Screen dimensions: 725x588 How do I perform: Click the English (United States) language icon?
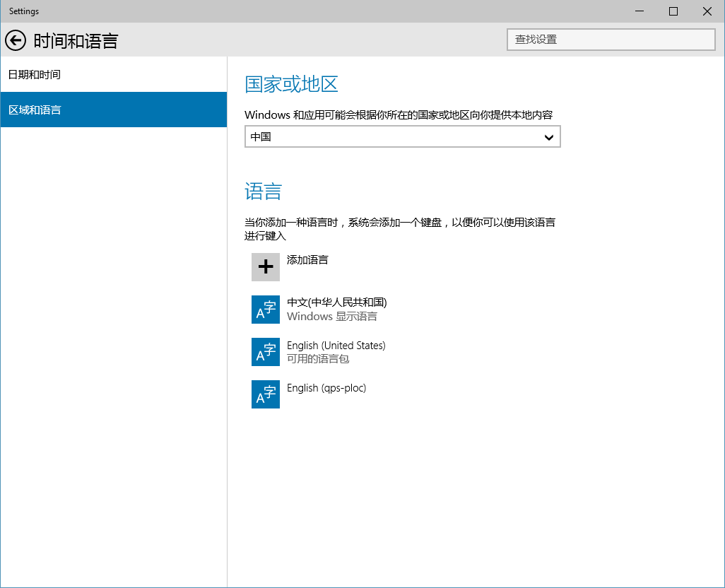266,352
